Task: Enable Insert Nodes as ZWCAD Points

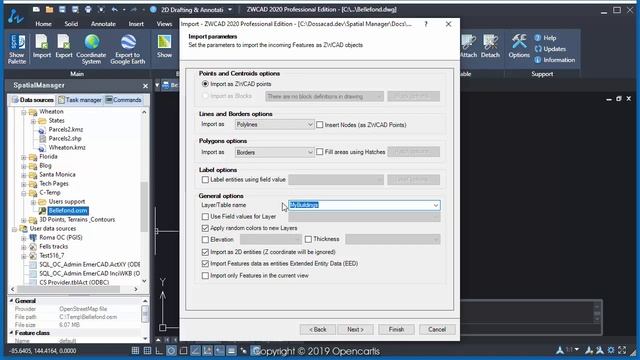Action: 320,124
